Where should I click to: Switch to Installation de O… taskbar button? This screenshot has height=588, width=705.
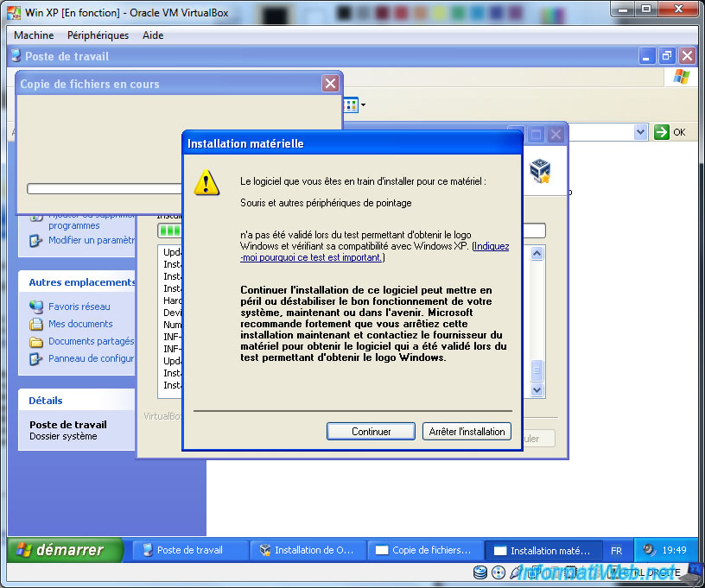pos(308,550)
